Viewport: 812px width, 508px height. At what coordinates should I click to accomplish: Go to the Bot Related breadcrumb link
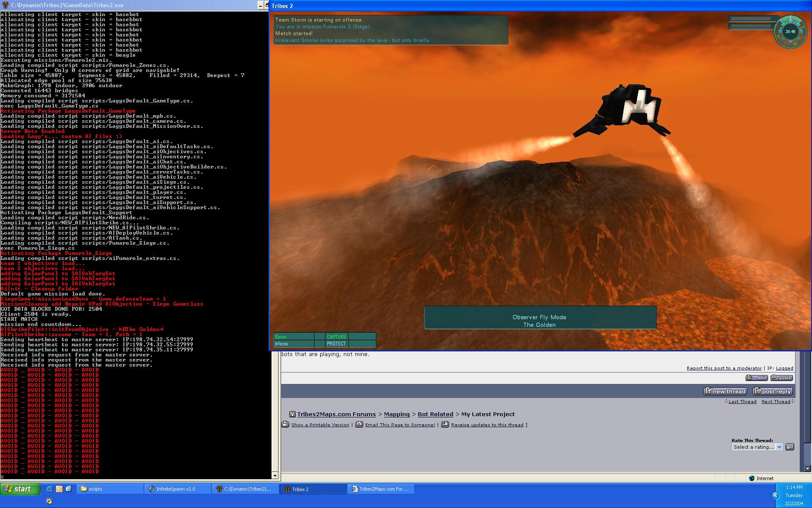[435, 414]
